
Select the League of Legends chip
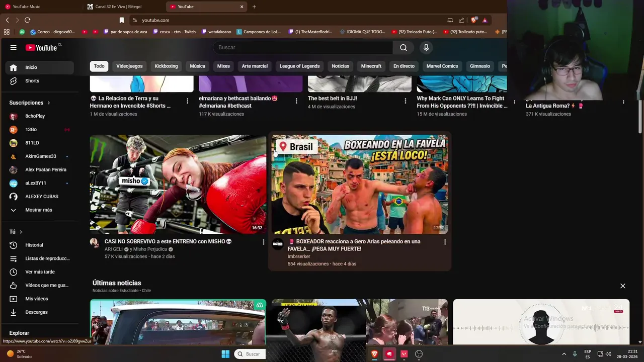299,66
